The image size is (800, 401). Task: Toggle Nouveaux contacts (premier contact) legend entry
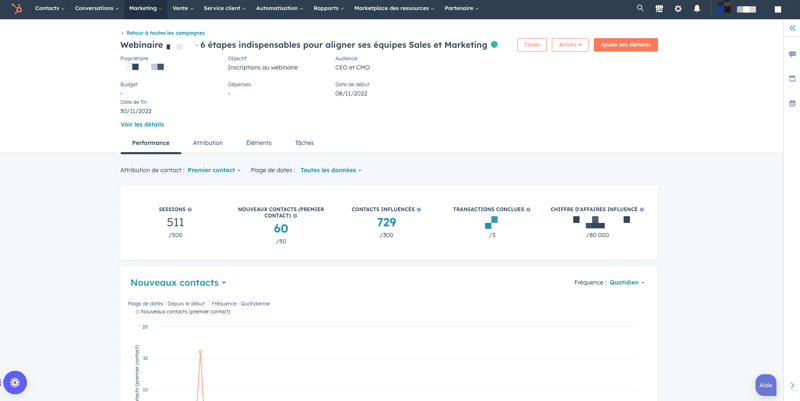click(183, 312)
